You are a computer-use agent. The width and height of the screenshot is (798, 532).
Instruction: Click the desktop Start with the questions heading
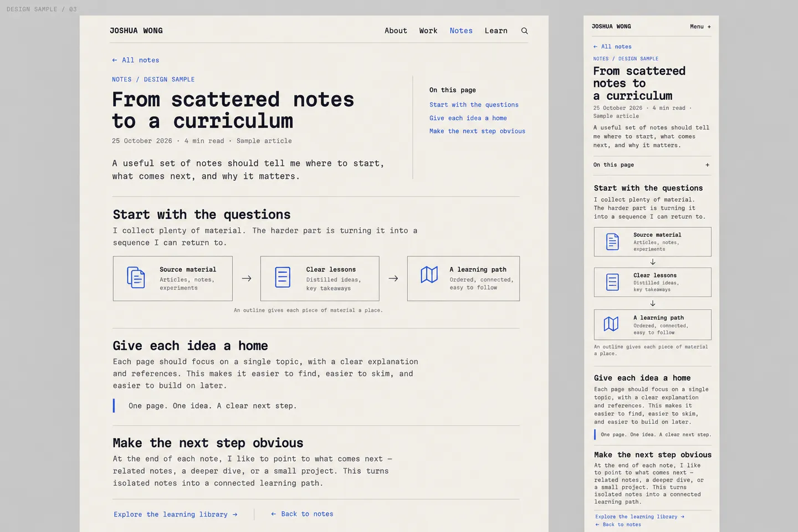click(x=202, y=214)
